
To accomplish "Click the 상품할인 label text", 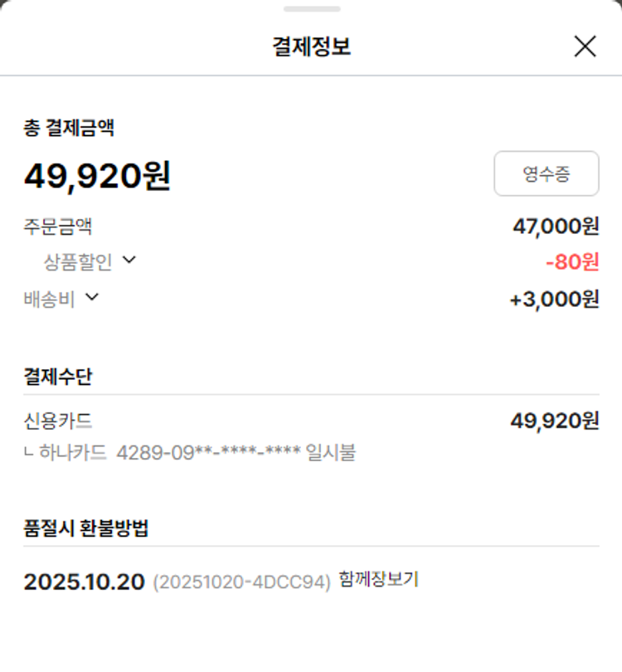I will [x=78, y=262].
